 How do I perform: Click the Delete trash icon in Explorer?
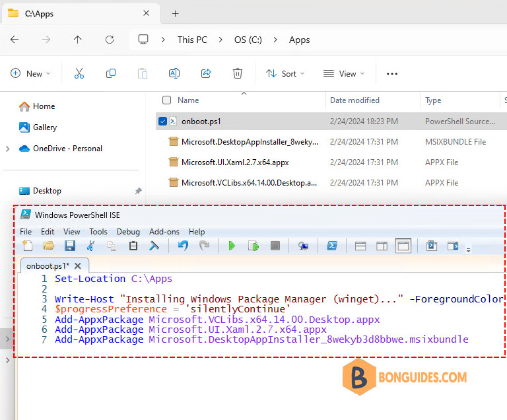(x=238, y=73)
